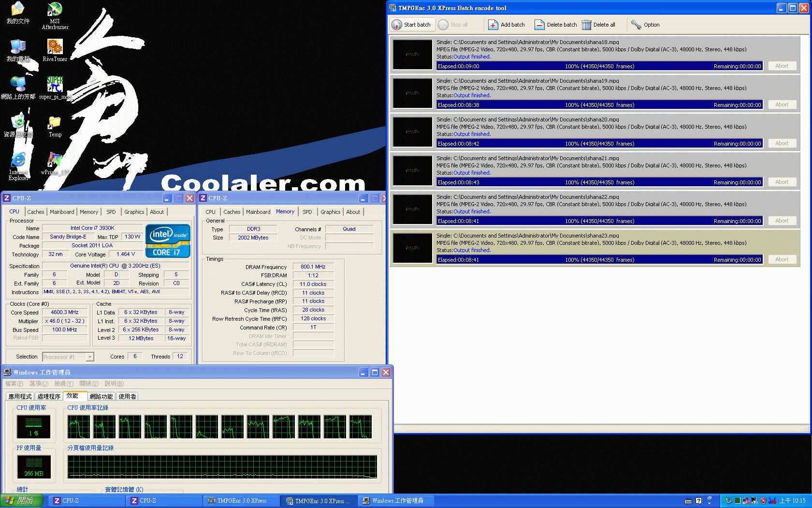Click the CPU usage 1 % meter
The image size is (812, 508).
point(33,426)
